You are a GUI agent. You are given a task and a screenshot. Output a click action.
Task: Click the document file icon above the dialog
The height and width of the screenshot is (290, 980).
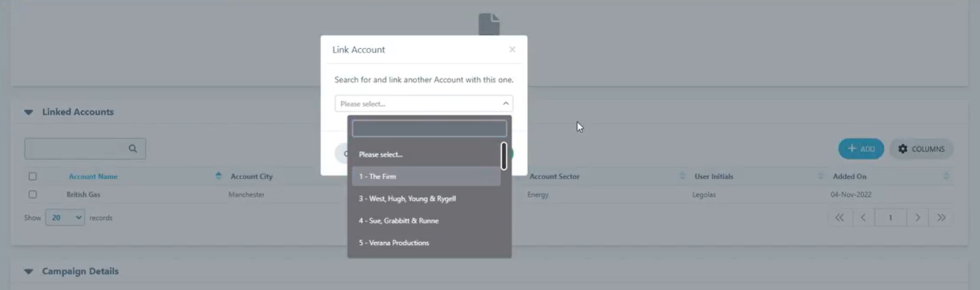(x=489, y=24)
